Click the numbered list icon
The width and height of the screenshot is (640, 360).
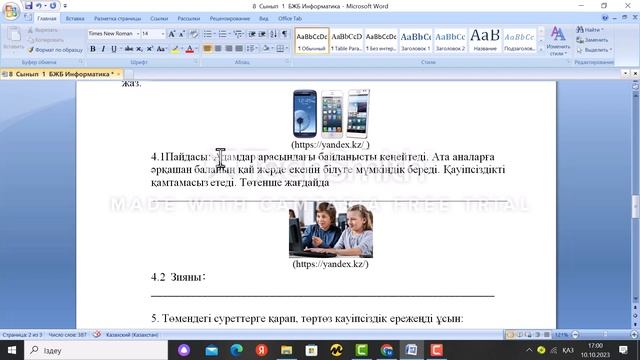tap(222, 33)
